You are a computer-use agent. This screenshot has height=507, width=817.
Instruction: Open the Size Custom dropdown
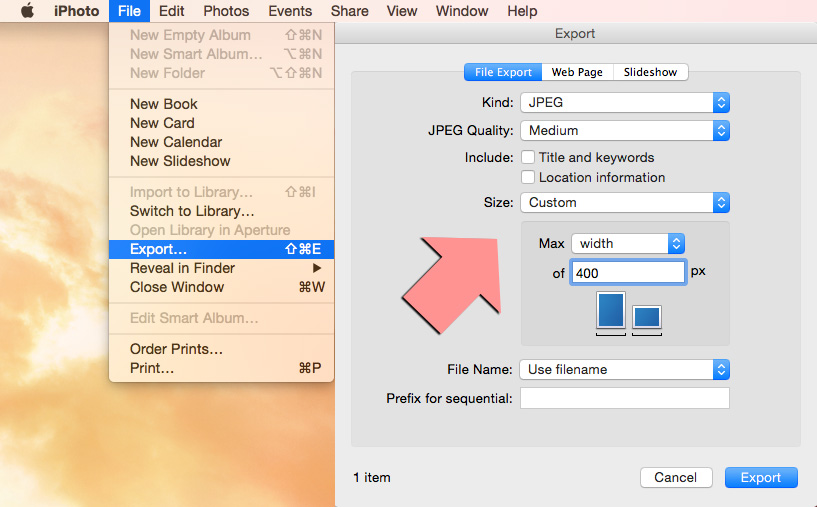click(x=624, y=202)
